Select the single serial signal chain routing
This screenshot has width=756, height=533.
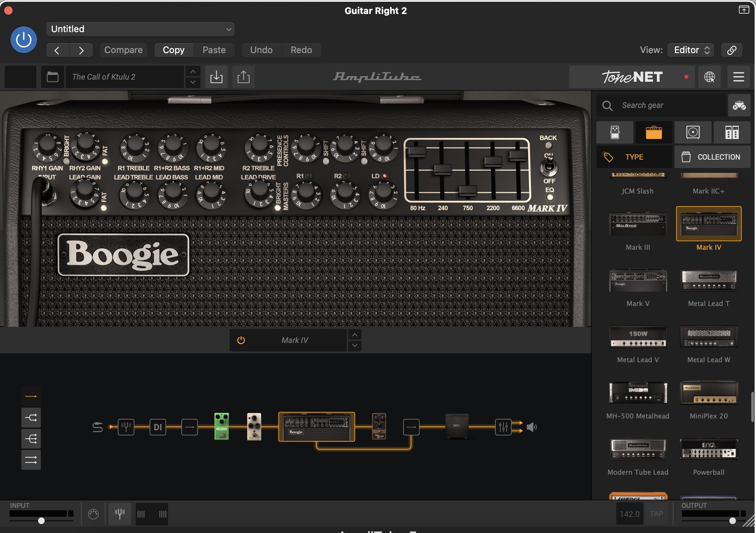pyautogui.click(x=31, y=396)
